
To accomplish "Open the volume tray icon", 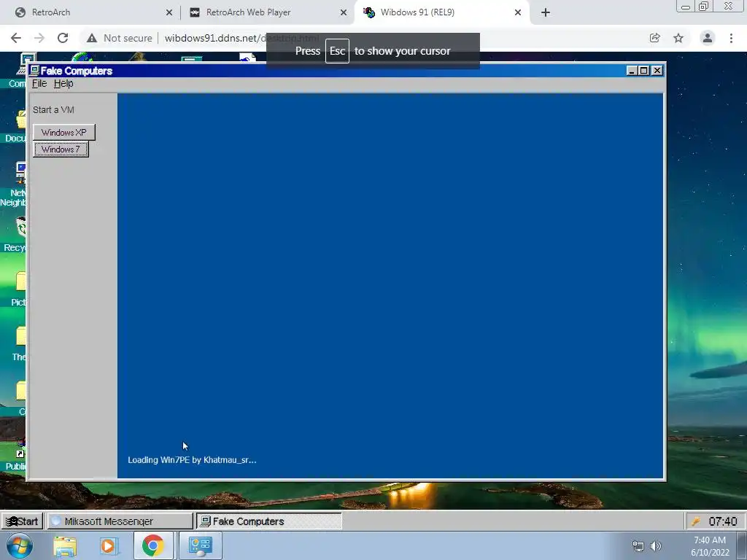I will (x=656, y=546).
